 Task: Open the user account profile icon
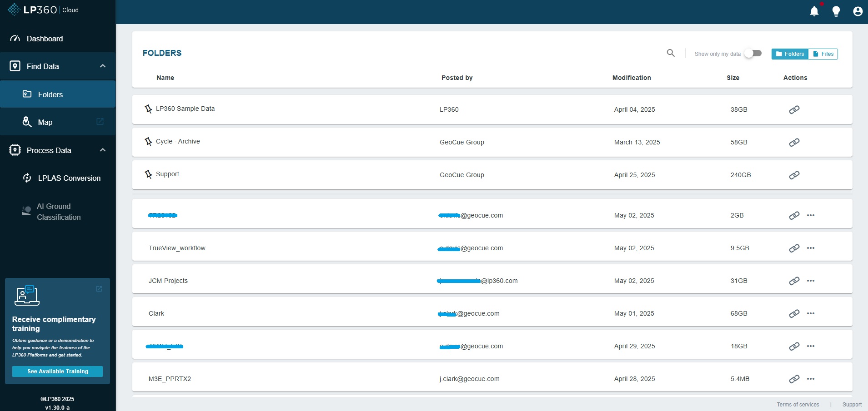(x=858, y=11)
